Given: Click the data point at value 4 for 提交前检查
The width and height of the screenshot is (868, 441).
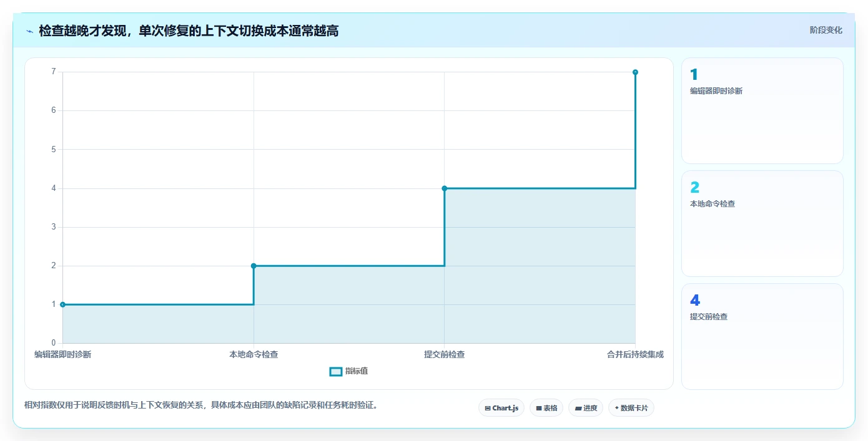Looking at the screenshot, I should click(x=445, y=188).
